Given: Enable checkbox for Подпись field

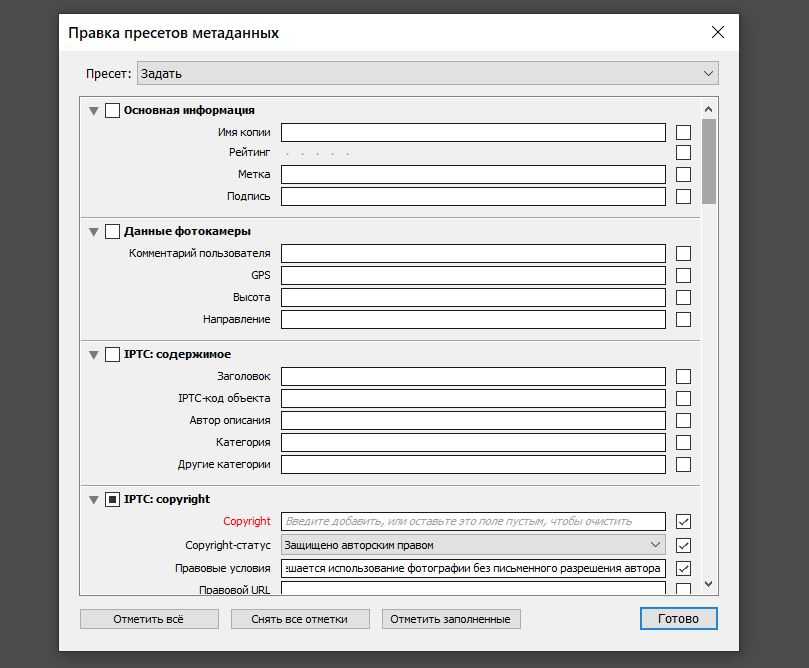Looking at the screenshot, I should pyautogui.click(x=683, y=197).
